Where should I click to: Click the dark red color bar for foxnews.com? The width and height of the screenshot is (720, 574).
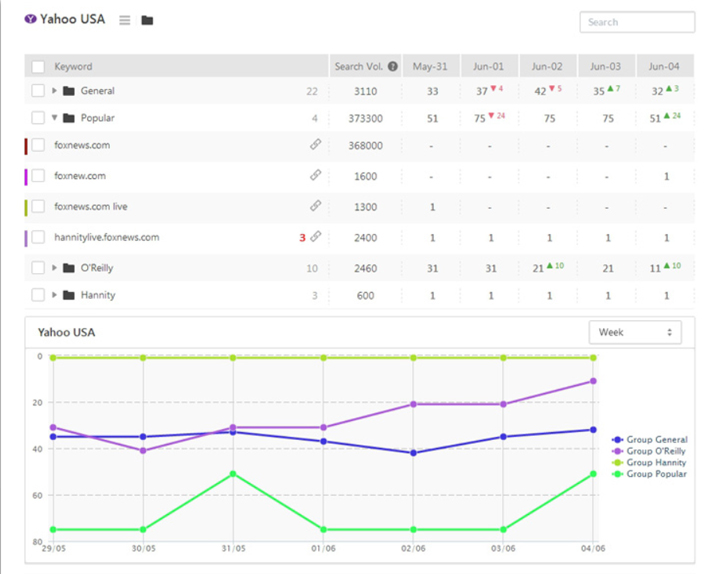tap(26, 146)
